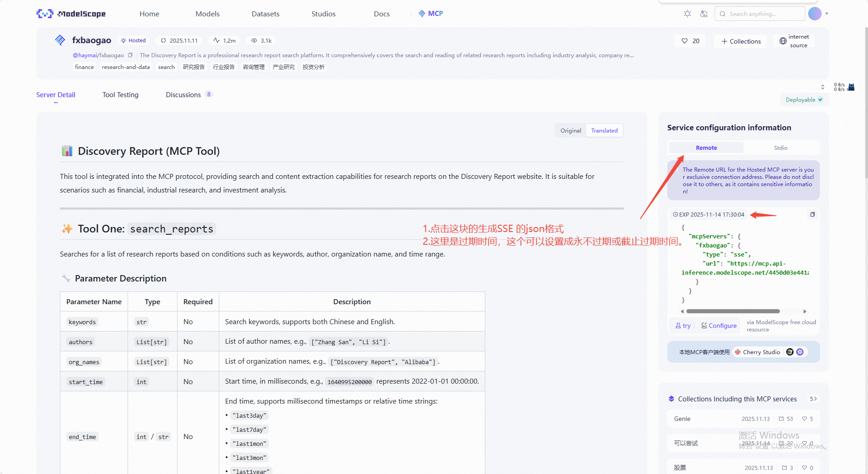Click the 股票 row bookmark count 3
Image resolution: width=868 pixels, height=474 pixels.
tap(788, 468)
